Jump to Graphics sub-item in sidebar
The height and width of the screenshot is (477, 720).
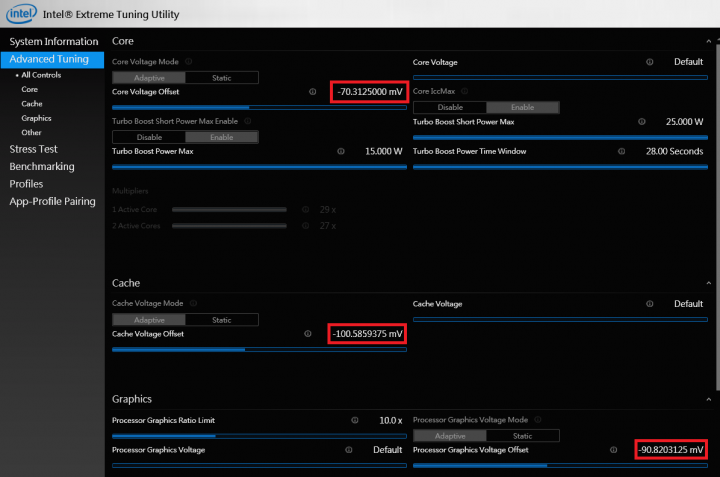point(36,118)
